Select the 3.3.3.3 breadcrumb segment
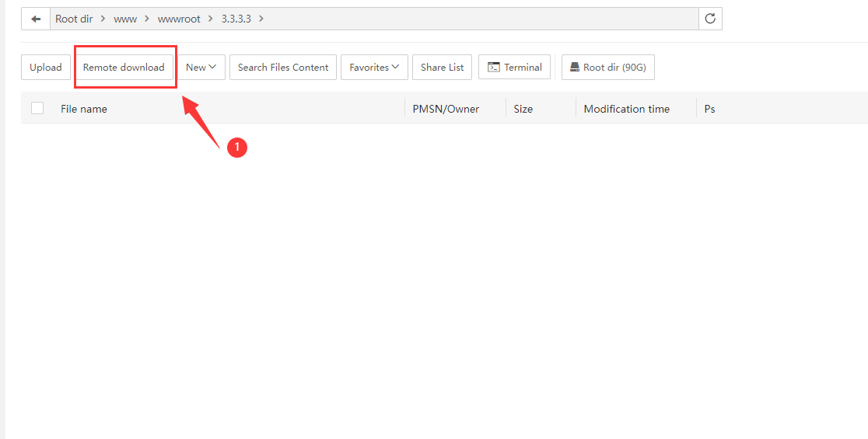The width and height of the screenshot is (868, 439). click(x=236, y=19)
